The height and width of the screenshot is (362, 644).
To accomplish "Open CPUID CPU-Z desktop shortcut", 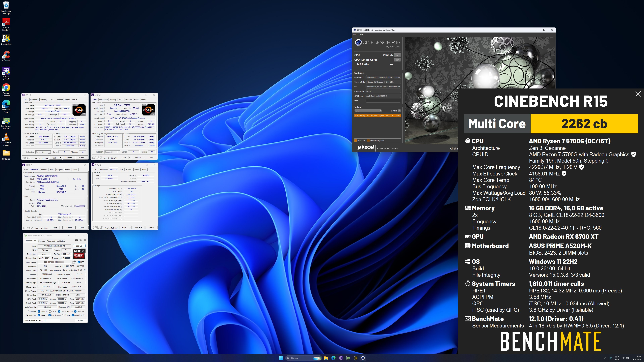I will click(6, 74).
